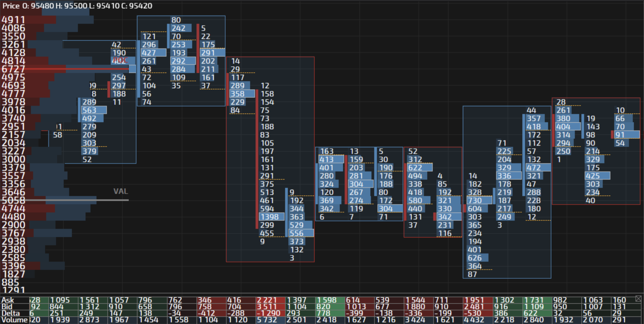644x324 pixels.
Task: Click the Ask row label
Action: (x=8, y=300)
